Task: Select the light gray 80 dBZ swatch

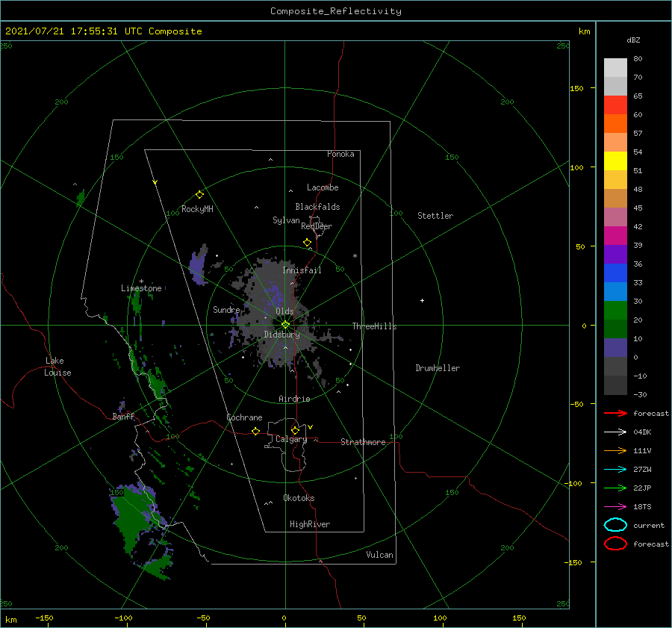Action: tap(615, 68)
